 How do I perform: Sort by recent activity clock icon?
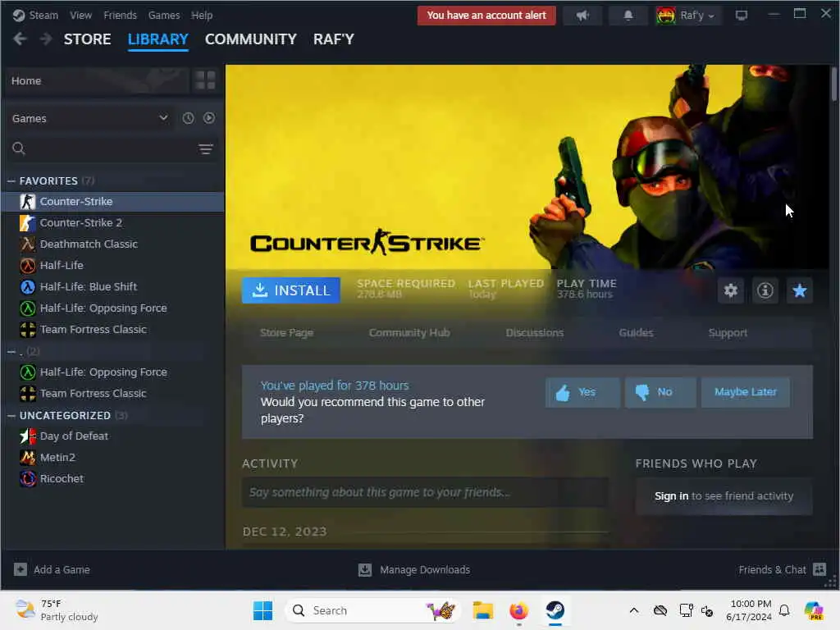(x=188, y=118)
